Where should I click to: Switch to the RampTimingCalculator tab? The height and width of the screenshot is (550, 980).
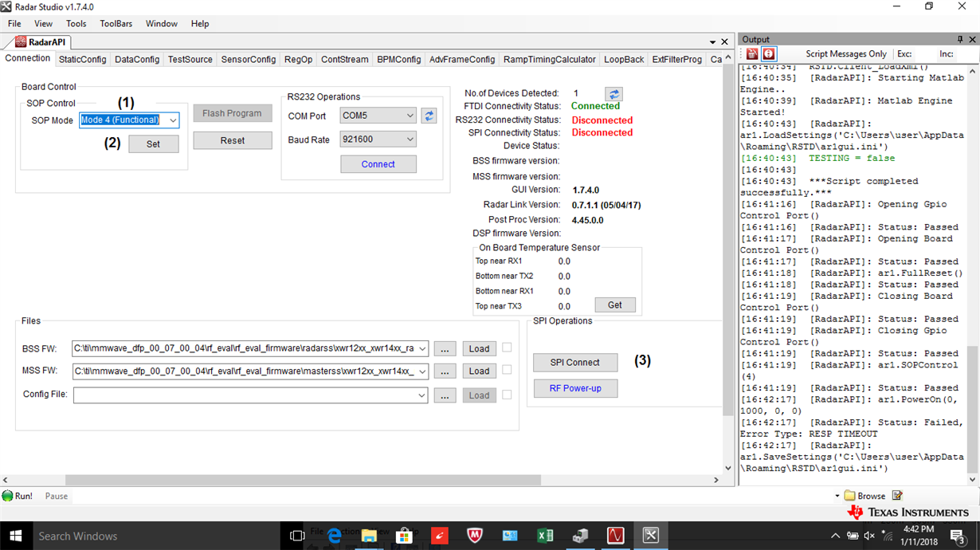coord(550,59)
